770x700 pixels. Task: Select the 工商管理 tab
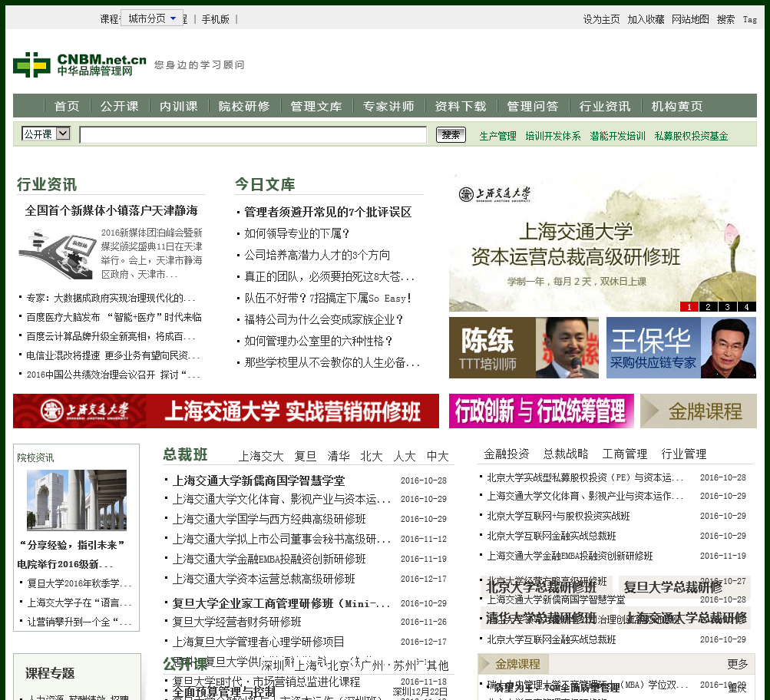(625, 454)
